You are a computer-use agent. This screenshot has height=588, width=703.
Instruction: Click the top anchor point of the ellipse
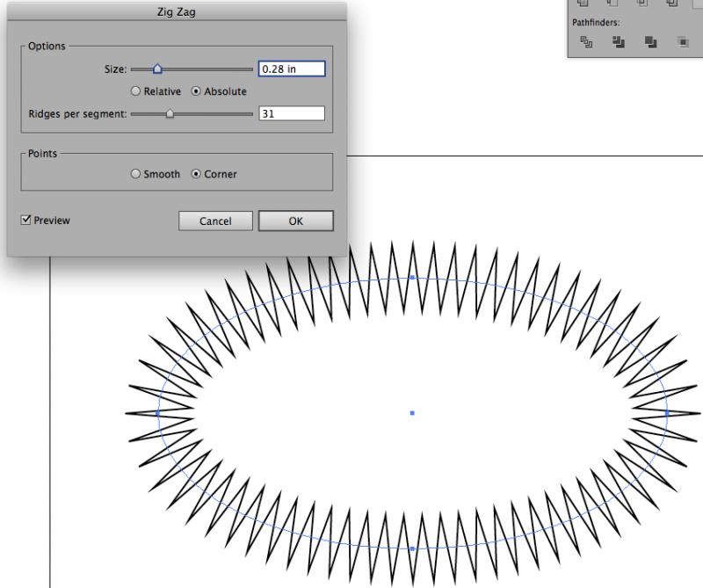pyautogui.click(x=412, y=278)
